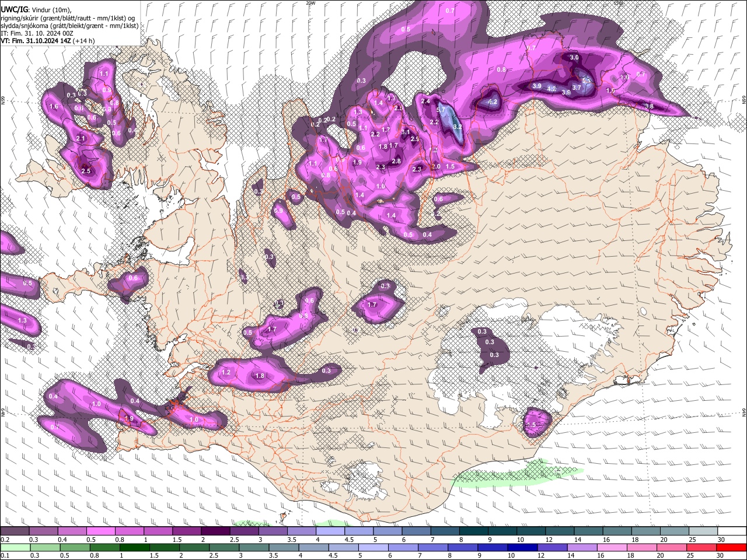The width and height of the screenshot is (747, 560).
Task: Click the "2.4" precipitation value on the map
Action: tap(425, 101)
